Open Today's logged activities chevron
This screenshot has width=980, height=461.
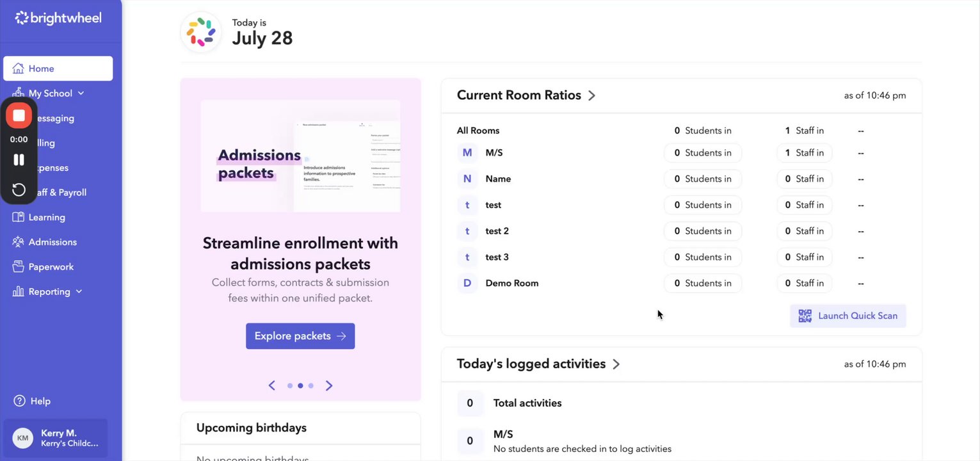point(616,364)
